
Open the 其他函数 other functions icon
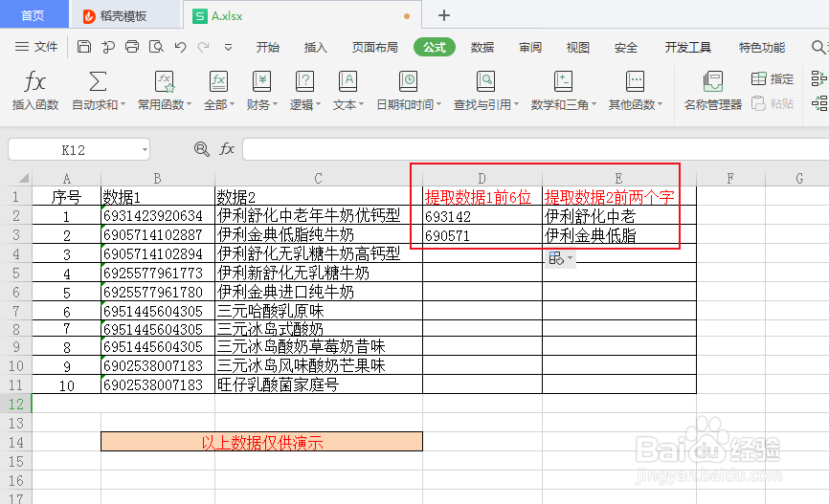pos(635,82)
